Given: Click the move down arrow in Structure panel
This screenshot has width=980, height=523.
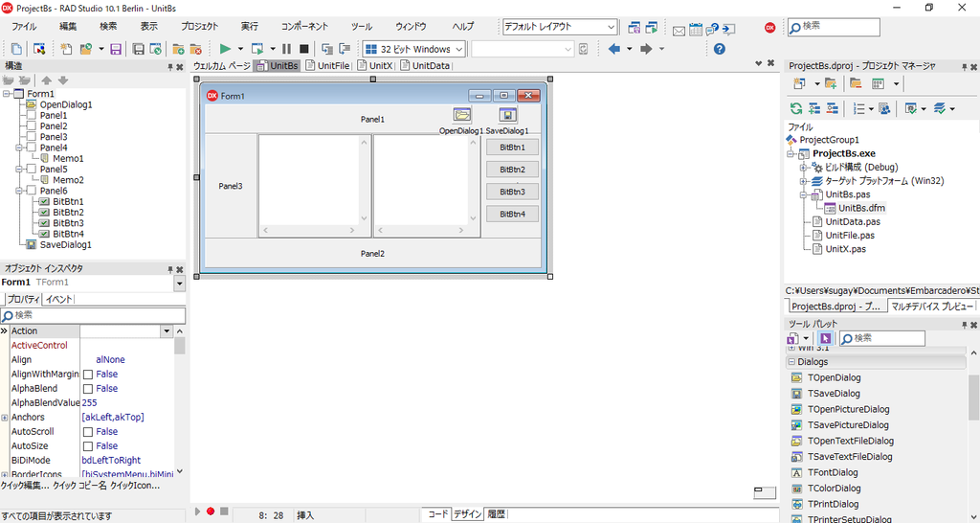Looking at the screenshot, I should (x=63, y=80).
